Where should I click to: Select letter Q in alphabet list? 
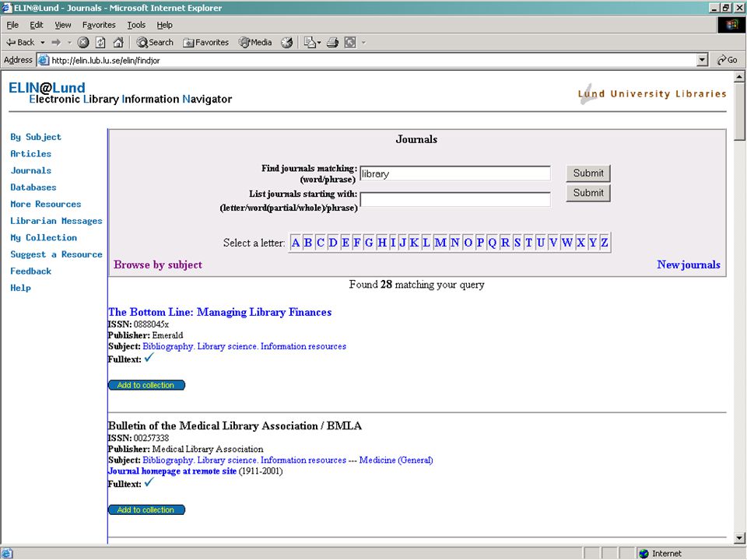click(x=492, y=243)
